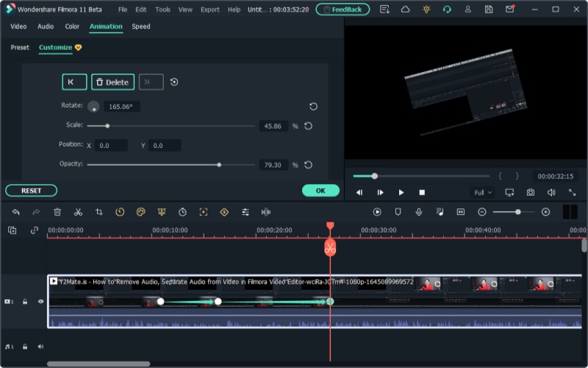The height and width of the screenshot is (368, 588).
Task: Toggle the auto-link chain icon
Action: [34, 230]
